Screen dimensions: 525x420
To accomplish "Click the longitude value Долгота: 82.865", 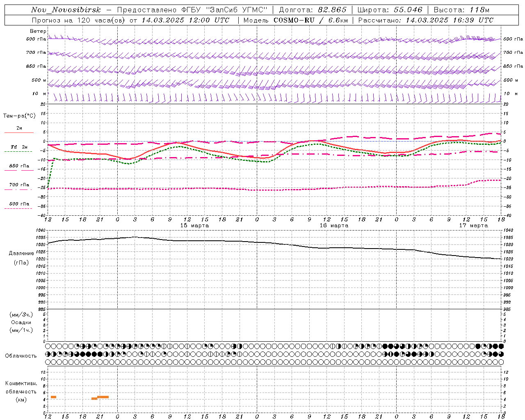I will [313, 10].
